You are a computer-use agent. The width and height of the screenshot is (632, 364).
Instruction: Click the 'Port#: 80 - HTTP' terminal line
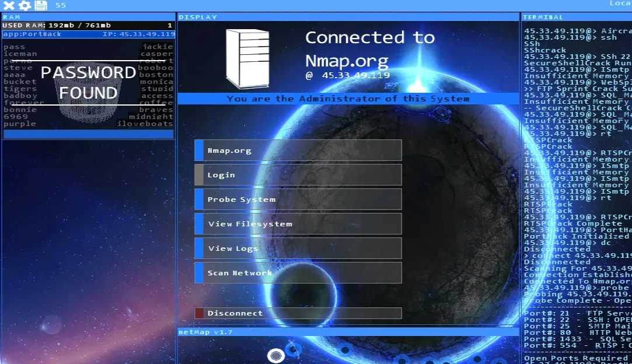pos(578,332)
